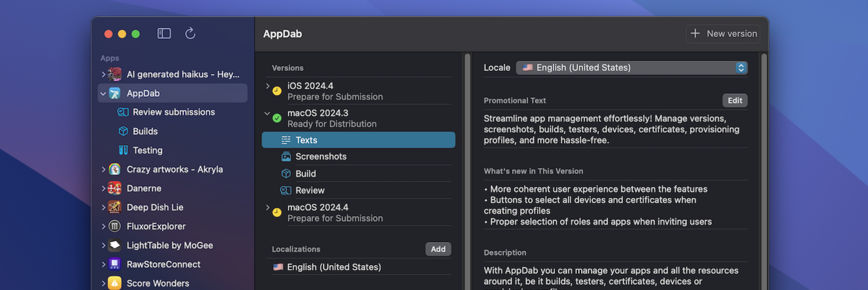Expand the macOS 2024.4 version
The height and width of the screenshot is (290, 868).
[x=267, y=207]
